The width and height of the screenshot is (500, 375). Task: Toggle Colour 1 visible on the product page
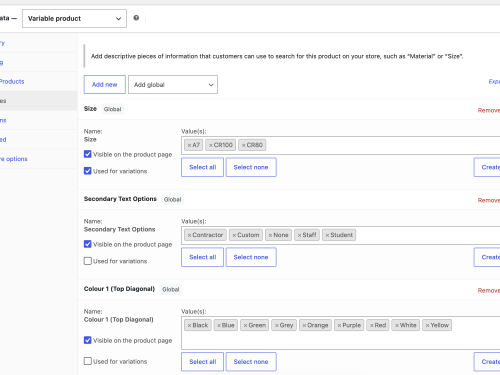click(x=88, y=340)
